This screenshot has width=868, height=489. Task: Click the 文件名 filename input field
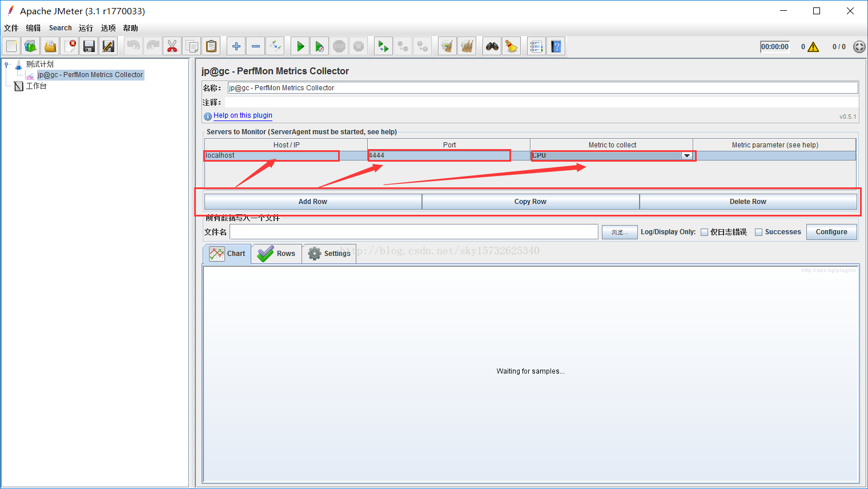(414, 232)
